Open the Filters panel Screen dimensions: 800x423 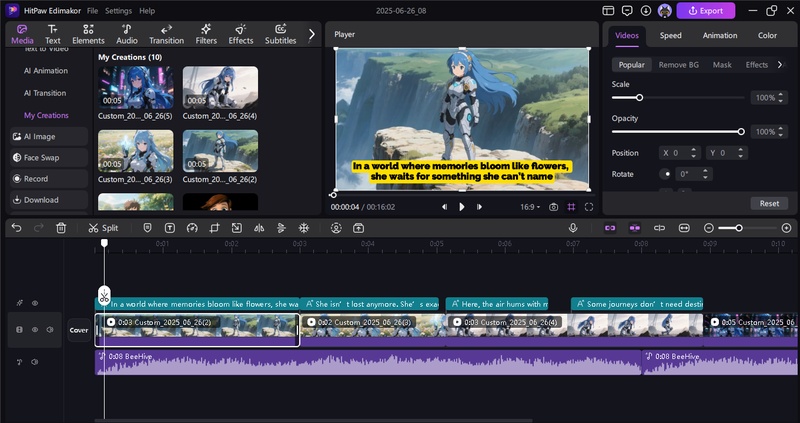point(206,34)
